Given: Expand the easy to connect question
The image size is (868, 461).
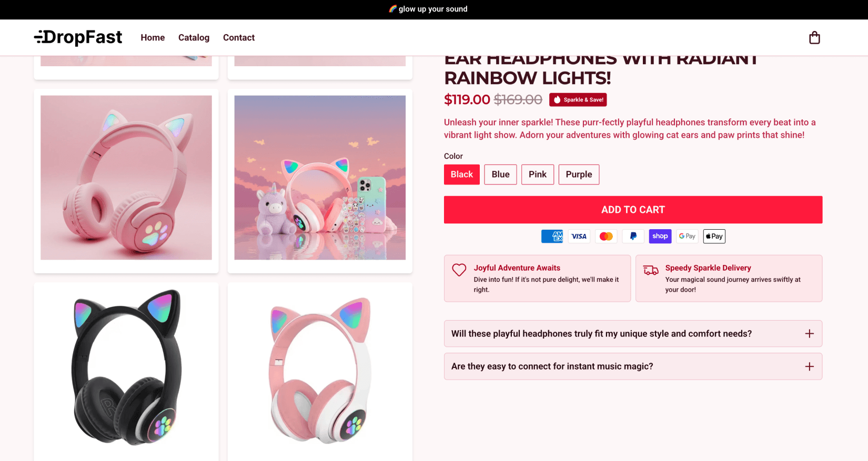Looking at the screenshot, I should 633,366.
